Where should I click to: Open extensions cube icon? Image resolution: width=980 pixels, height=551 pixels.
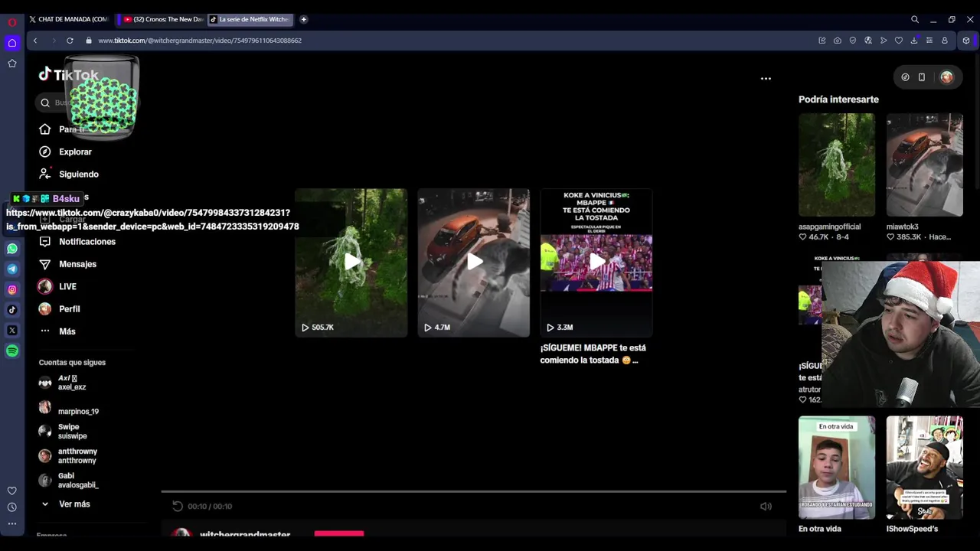click(966, 41)
